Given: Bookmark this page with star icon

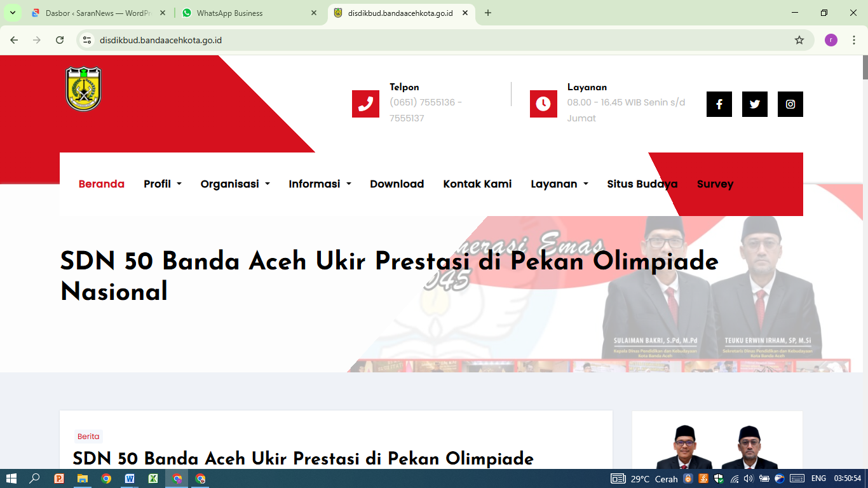Looking at the screenshot, I should click(799, 40).
